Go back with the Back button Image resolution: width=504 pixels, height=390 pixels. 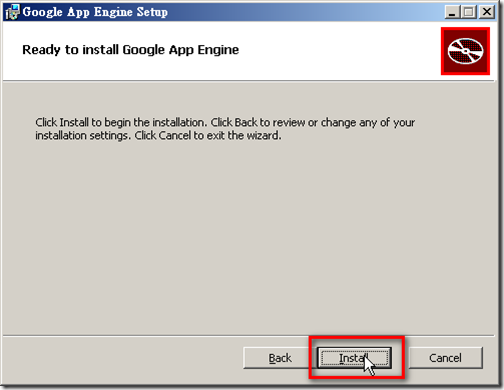pos(279,358)
